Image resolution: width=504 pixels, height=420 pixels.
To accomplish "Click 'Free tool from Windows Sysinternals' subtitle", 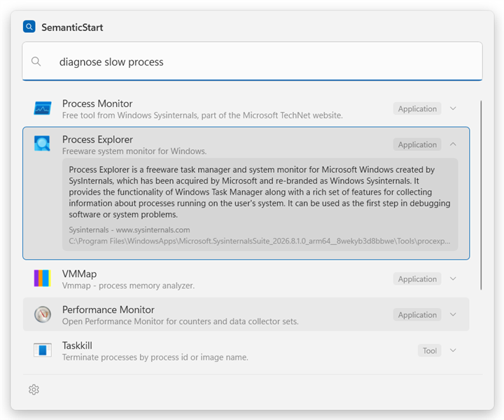I will 202,115.
